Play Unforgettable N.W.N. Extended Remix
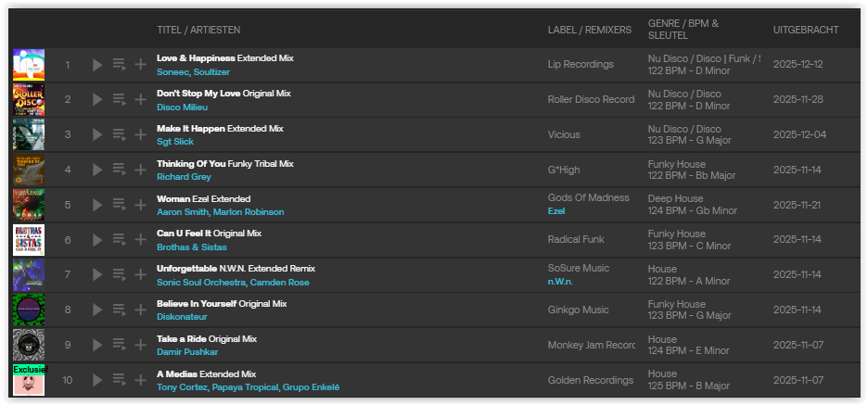Screen dimensions: 868x405 [x=98, y=276]
